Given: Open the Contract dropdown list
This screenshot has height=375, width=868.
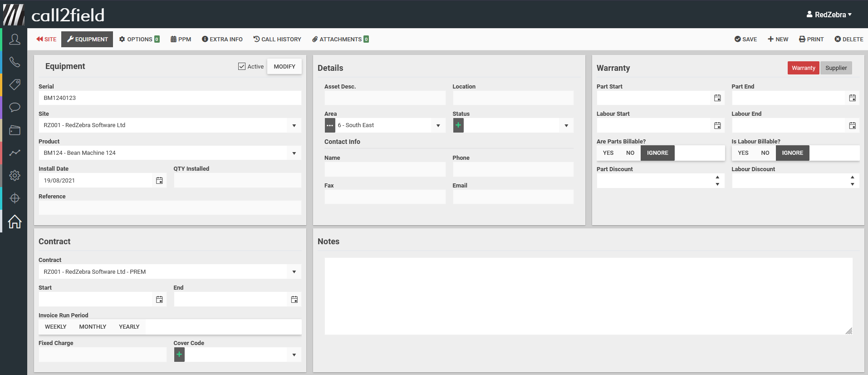Looking at the screenshot, I should (294, 272).
